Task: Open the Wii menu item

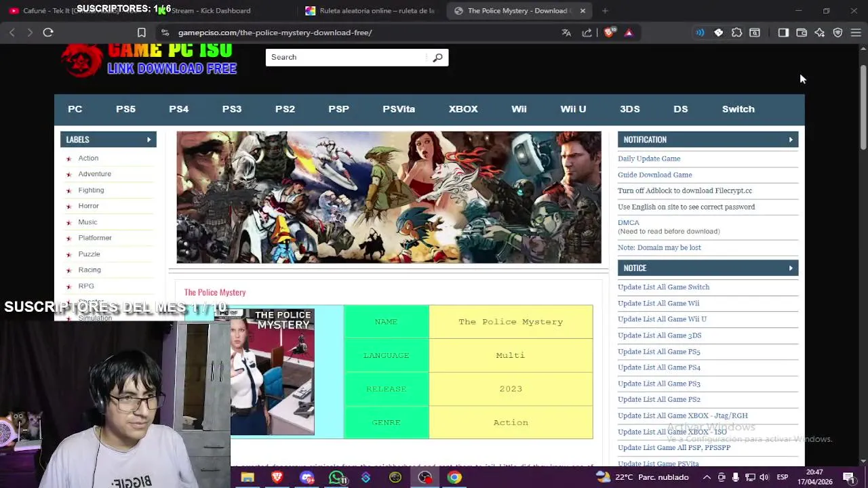Action: (x=519, y=109)
